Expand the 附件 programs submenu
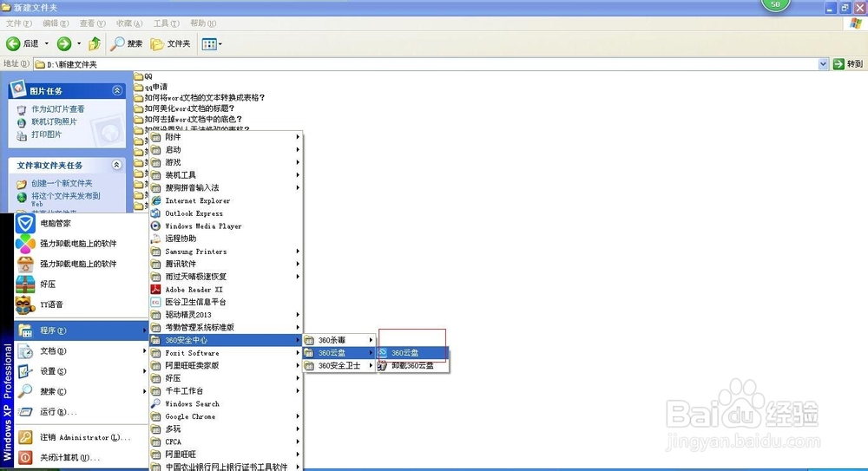The height and width of the screenshot is (471, 868). [x=226, y=137]
